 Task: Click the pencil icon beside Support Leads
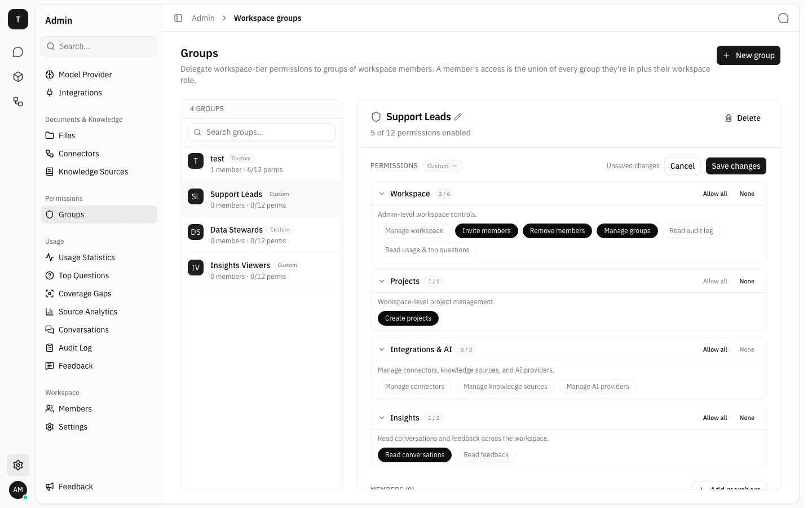pyautogui.click(x=458, y=117)
